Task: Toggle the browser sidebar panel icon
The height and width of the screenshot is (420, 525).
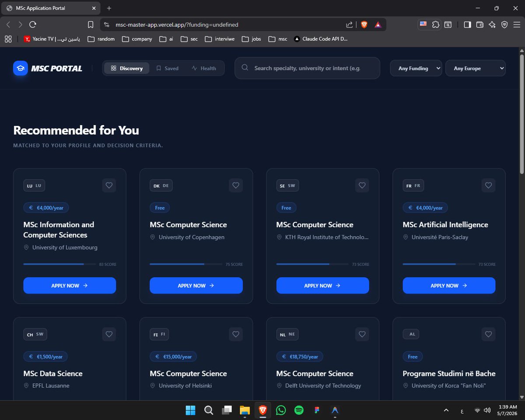Action: tap(467, 24)
